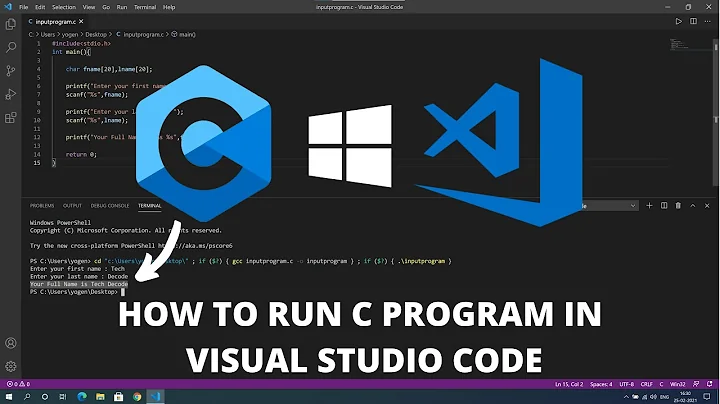Open the Run menu
This screenshot has width=720, height=404.
[122, 7]
